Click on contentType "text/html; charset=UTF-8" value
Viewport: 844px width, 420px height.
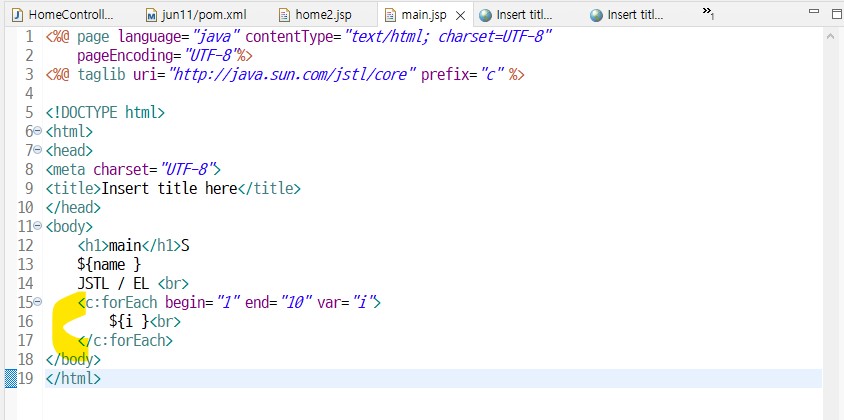[449, 37]
